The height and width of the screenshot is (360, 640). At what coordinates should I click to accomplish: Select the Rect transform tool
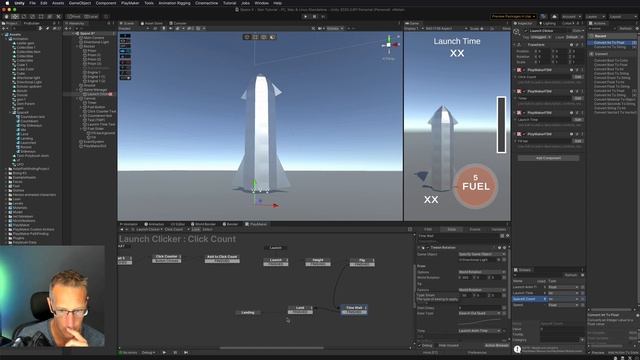point(41,17)
